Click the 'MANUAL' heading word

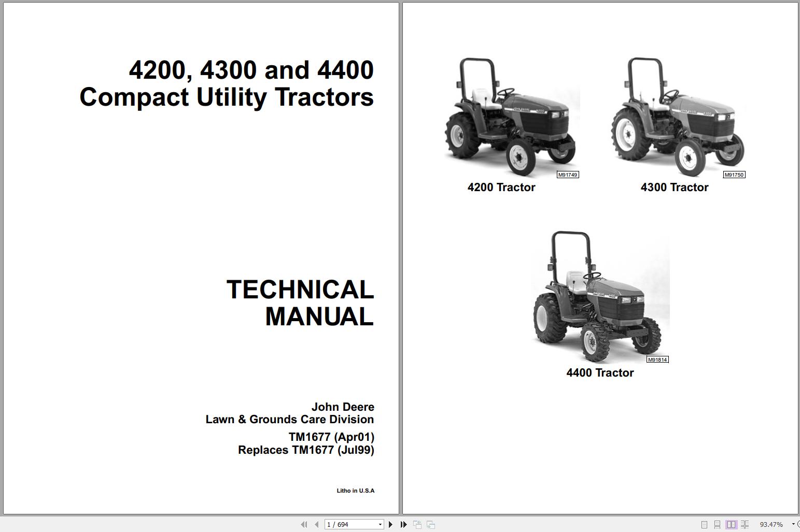point(319,317)
